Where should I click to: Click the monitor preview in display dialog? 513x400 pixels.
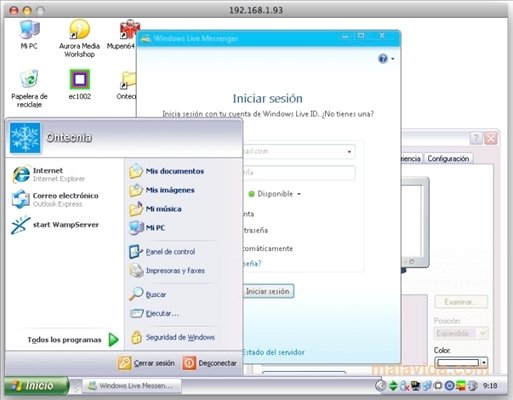[x=415, y=222]
